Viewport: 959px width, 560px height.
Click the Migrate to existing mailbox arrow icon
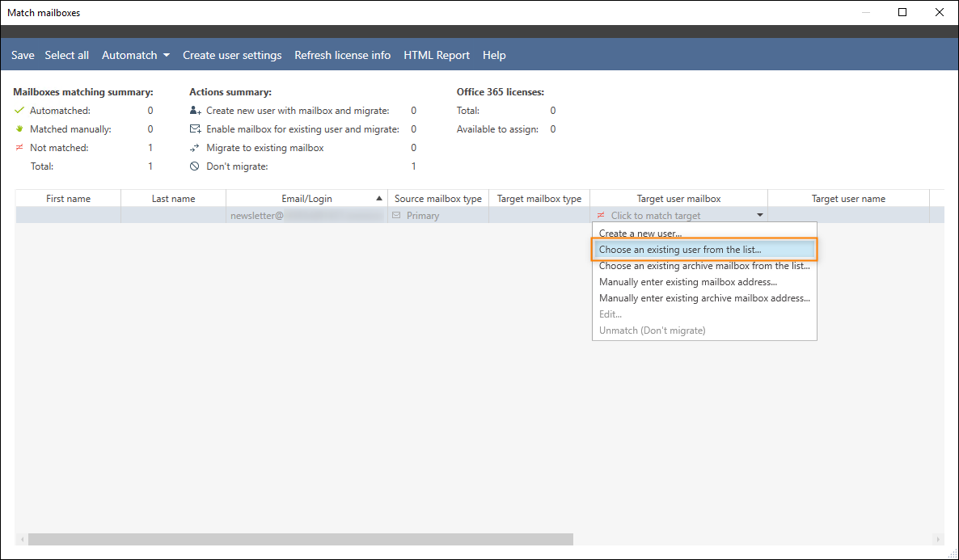click(195, 147)
